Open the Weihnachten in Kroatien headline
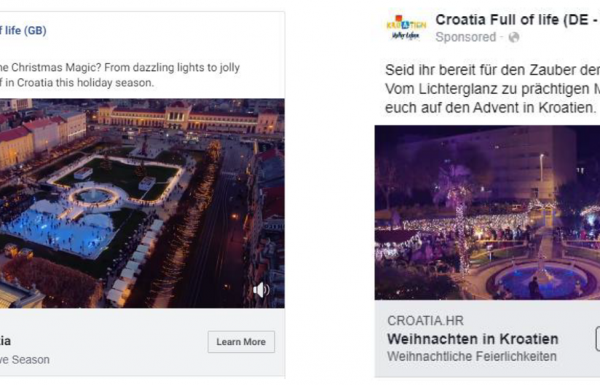The image size is (600, 385). pyautogui.click(x=473, y=339)
